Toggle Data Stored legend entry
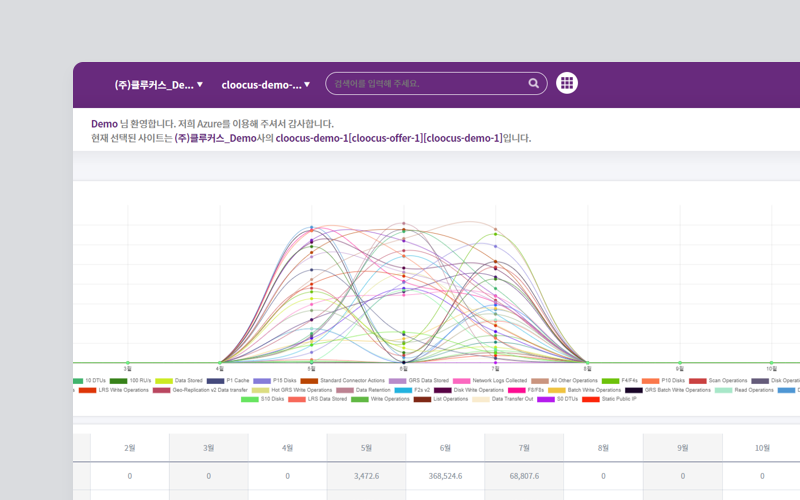Image resolution: width=800 pixels, height=500 pixels. 187,381
